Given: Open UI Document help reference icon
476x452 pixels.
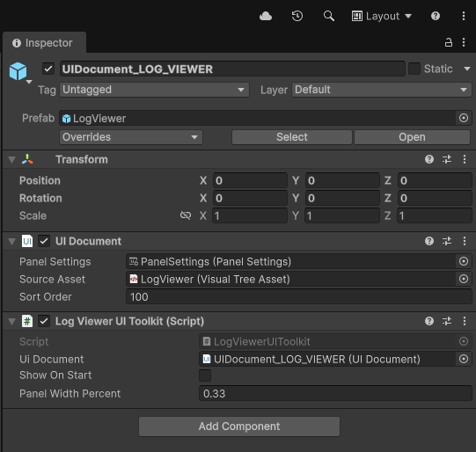Looking at the screenshot, I should 429,241.
